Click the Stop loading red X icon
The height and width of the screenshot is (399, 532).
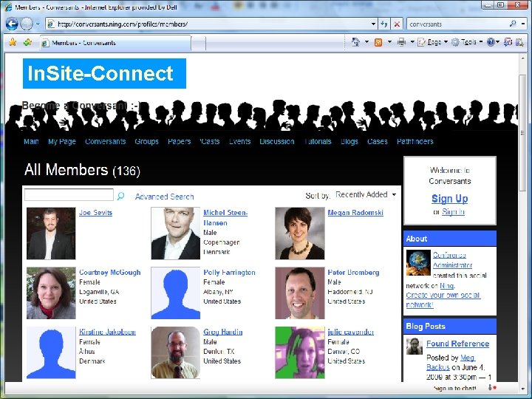click(x=396, y=24)
